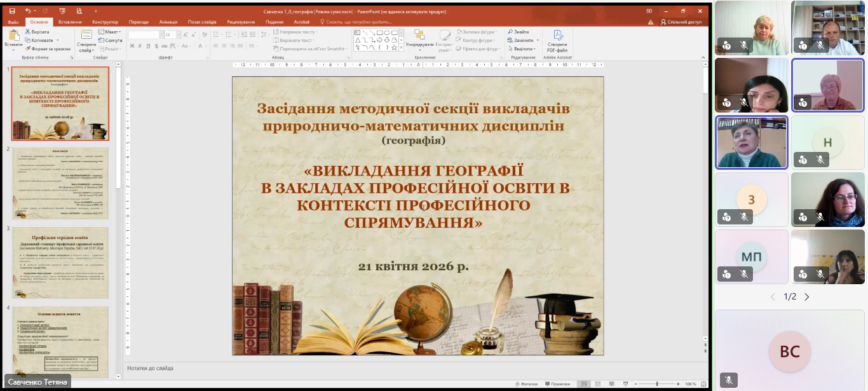Go to next page of video participants

(x=807, y=297)
